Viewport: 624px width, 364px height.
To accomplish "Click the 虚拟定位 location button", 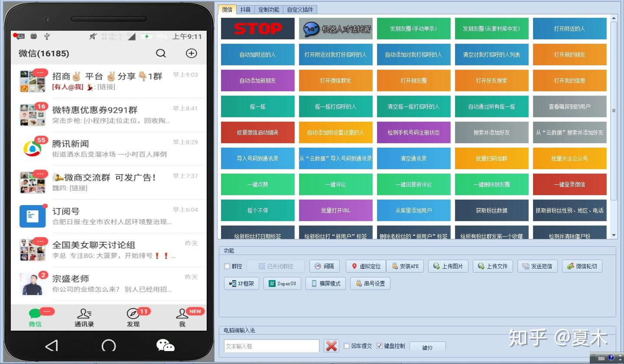I will (x=366, y=266).
